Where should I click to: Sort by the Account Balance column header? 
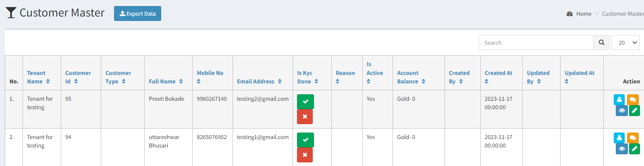pos(411,77)
